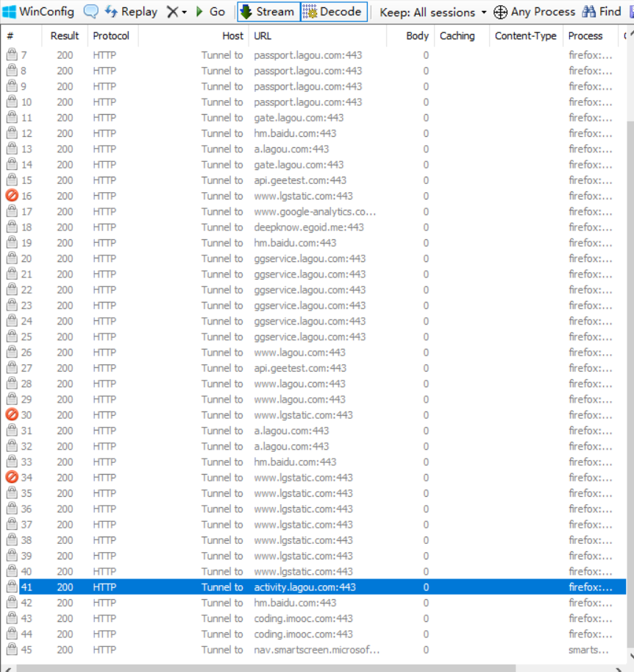
Task: Replay the selected session
Action: [x=131, y=12]
